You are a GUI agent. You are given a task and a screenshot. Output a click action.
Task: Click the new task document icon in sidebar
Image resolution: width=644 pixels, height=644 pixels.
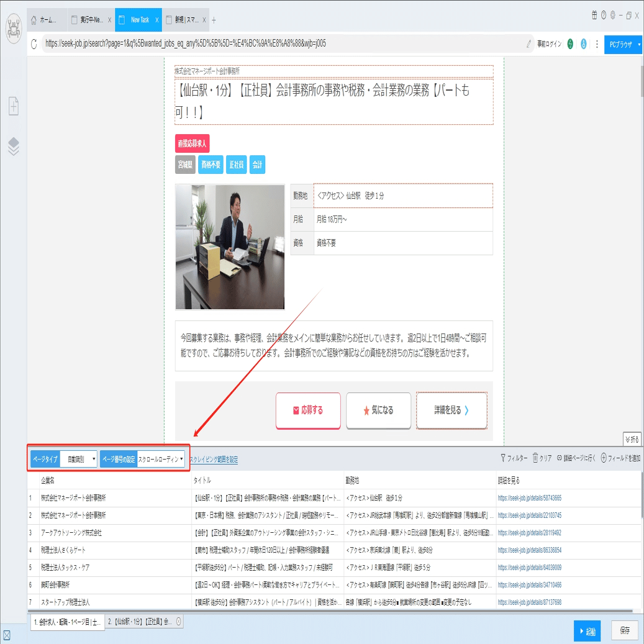tap(14, 106)
